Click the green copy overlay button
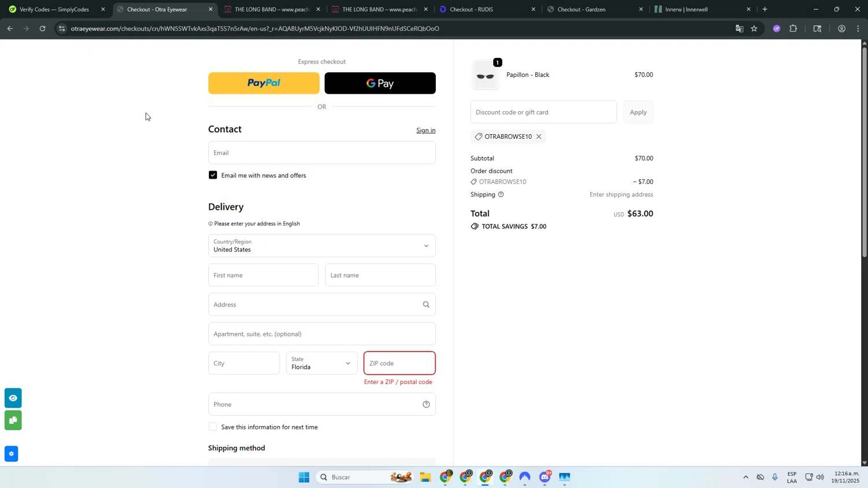Screen dimensions: 868x488 tap(13, 420)
